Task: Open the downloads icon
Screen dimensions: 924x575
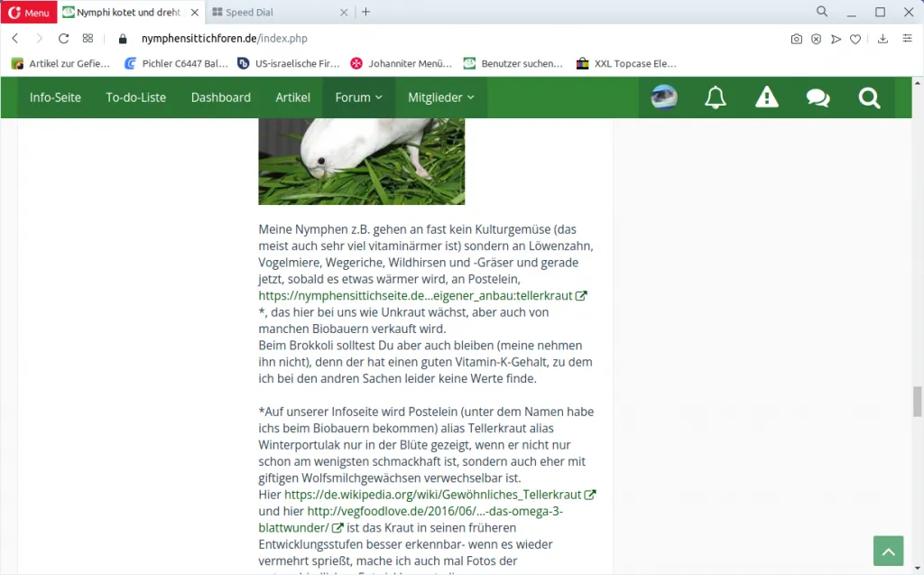Action: click(882, 38)
